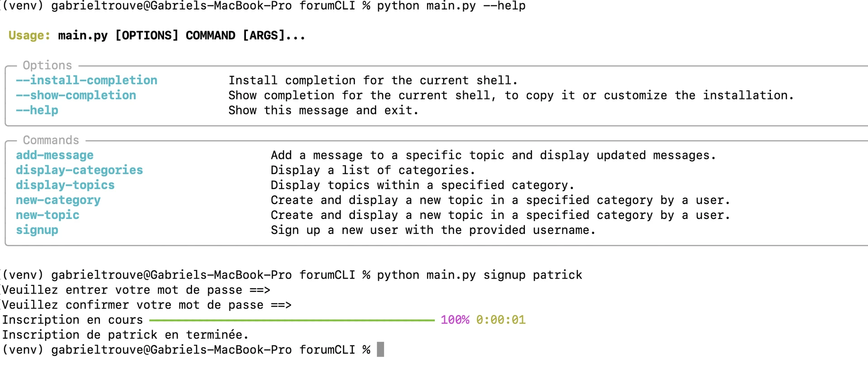Click the Commands box heading
This screenshot has height=371, width=868.
tap(51, 140)
